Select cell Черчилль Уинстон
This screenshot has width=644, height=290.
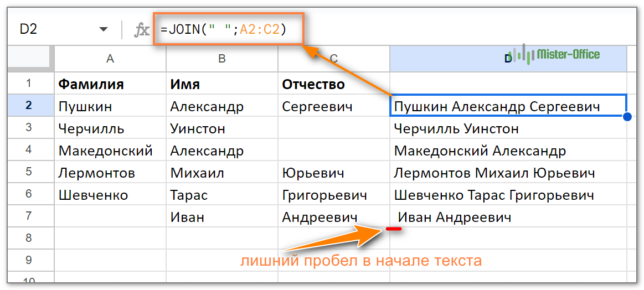click(x=508, y=128)
